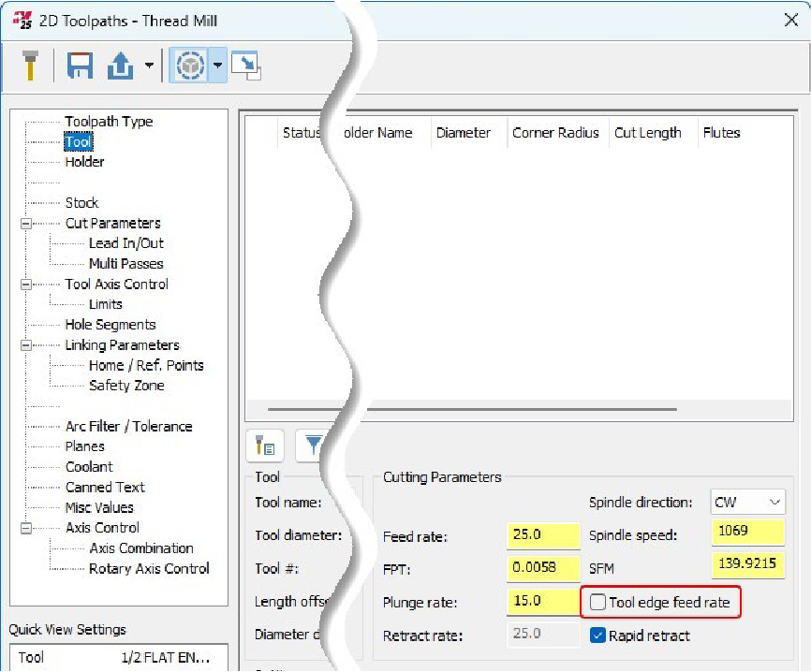Open the dropdown arrow next to cube icon
The image size is (811, 672).
coord(218,66)
